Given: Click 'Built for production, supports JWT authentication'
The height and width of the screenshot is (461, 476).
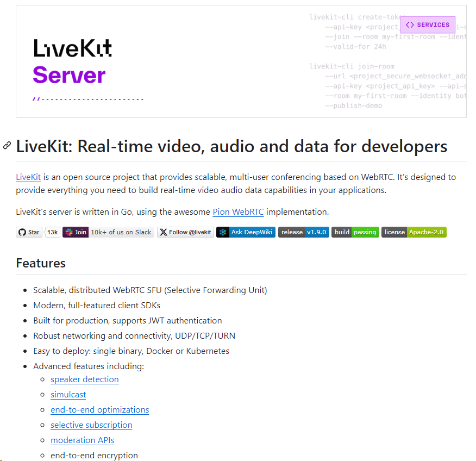Looking at the screenshot, I should tap(128, 320).
